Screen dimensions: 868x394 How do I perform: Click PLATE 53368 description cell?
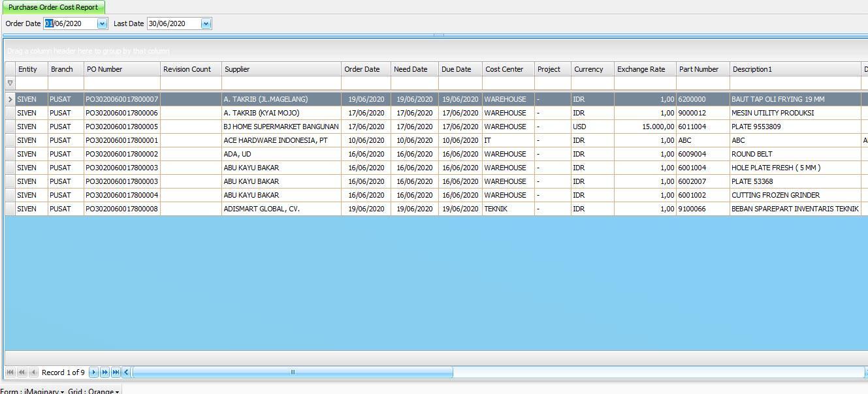click(796, 181)
